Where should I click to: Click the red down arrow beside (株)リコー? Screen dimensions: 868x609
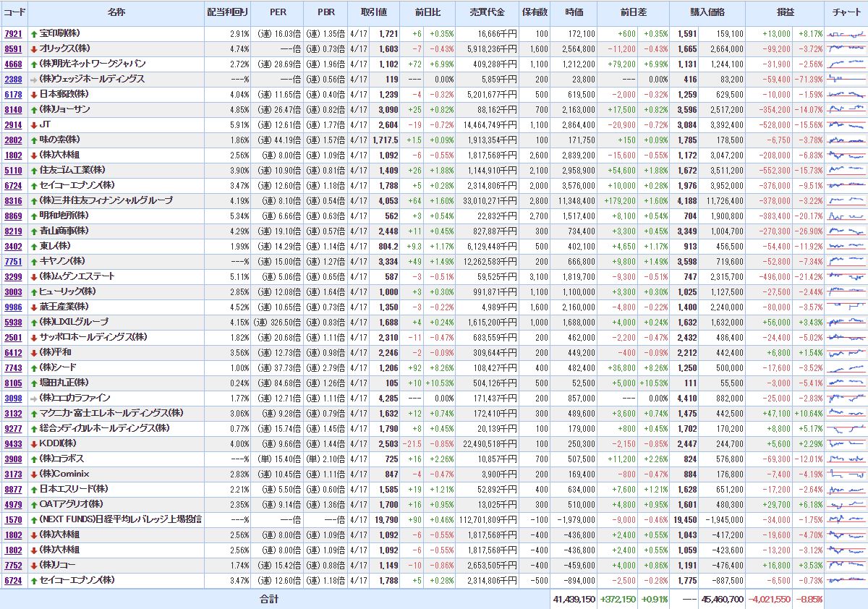pyautogui.click(x=34, y=566)
